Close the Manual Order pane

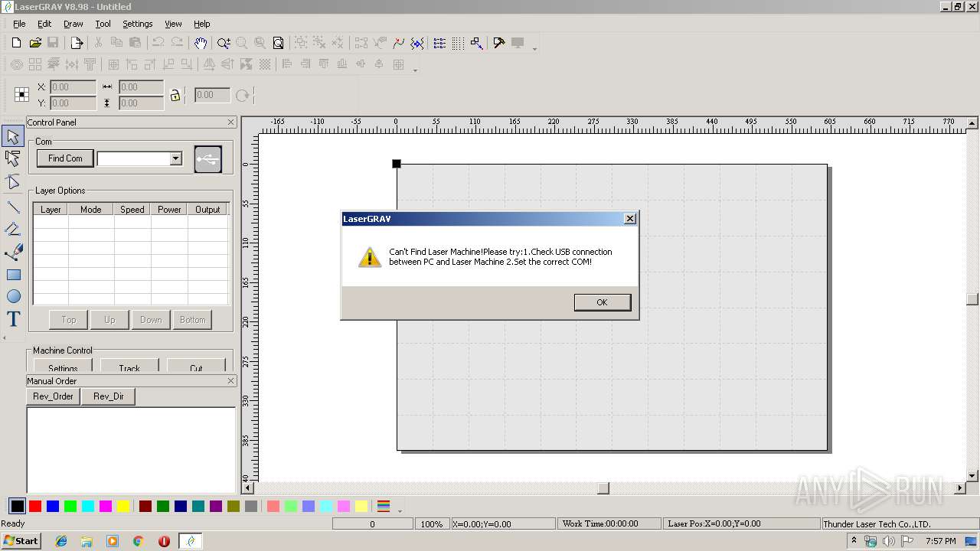point(231,380)
